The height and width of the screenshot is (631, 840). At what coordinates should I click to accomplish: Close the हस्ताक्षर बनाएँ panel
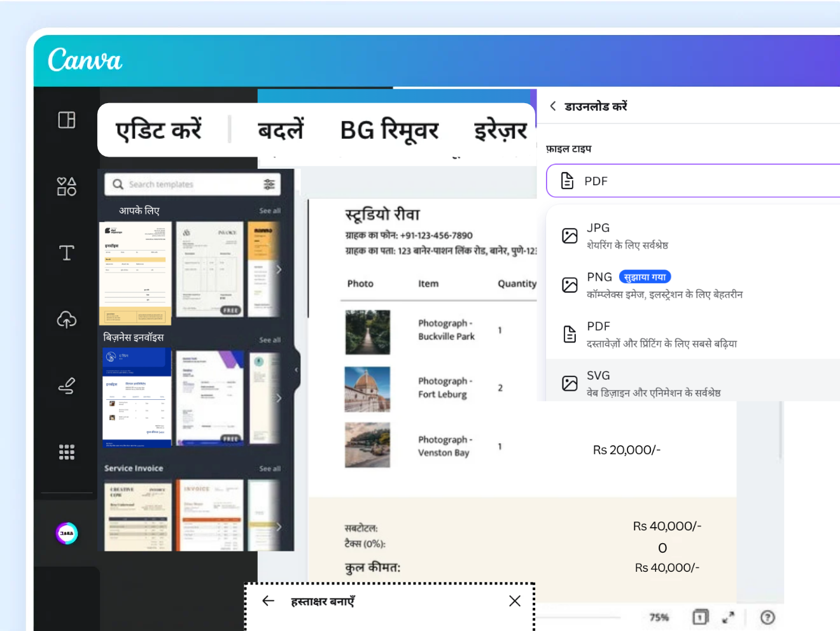tap(515, 600)
